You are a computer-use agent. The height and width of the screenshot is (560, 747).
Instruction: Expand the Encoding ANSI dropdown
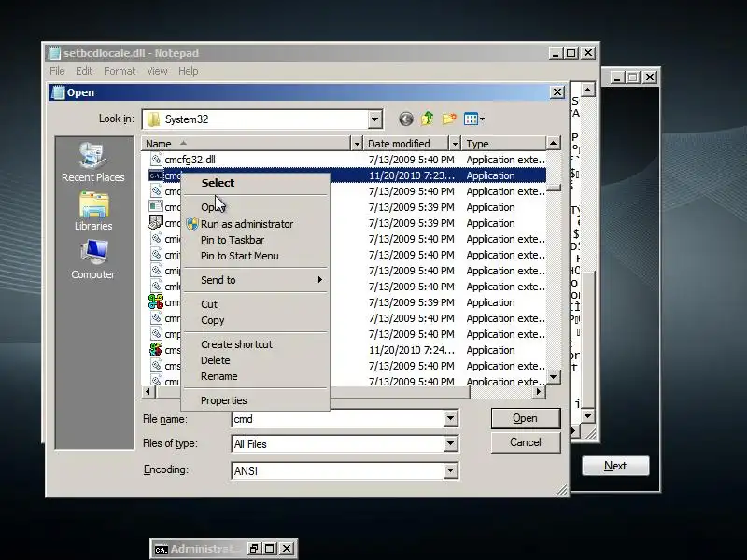(450, 471)
